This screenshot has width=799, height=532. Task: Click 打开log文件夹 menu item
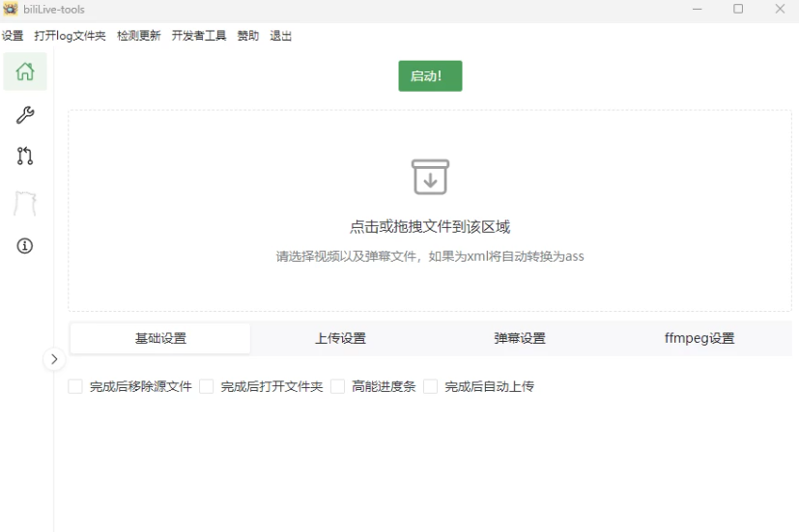coord(70,36)
